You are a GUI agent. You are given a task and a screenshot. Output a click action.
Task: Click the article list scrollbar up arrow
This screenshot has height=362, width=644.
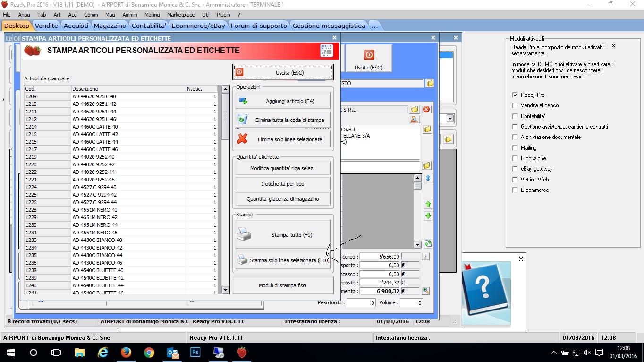coord(225,89)
